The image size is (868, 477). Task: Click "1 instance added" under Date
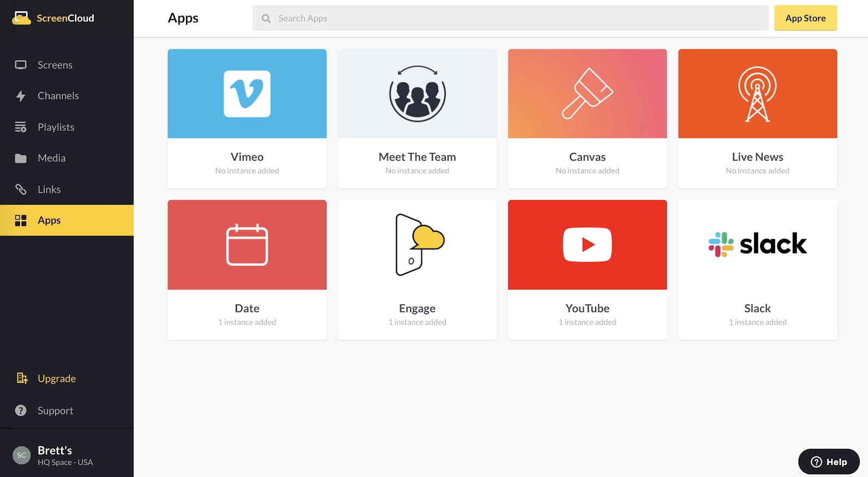pyautogui.click(x=247, y=322)
